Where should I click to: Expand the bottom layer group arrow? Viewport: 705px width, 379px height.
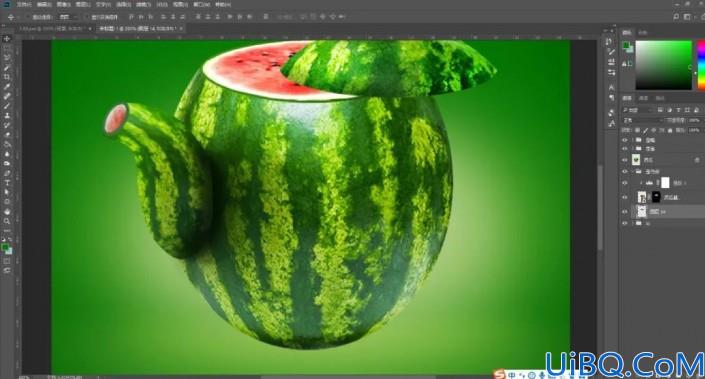click(x=633, y=223)
